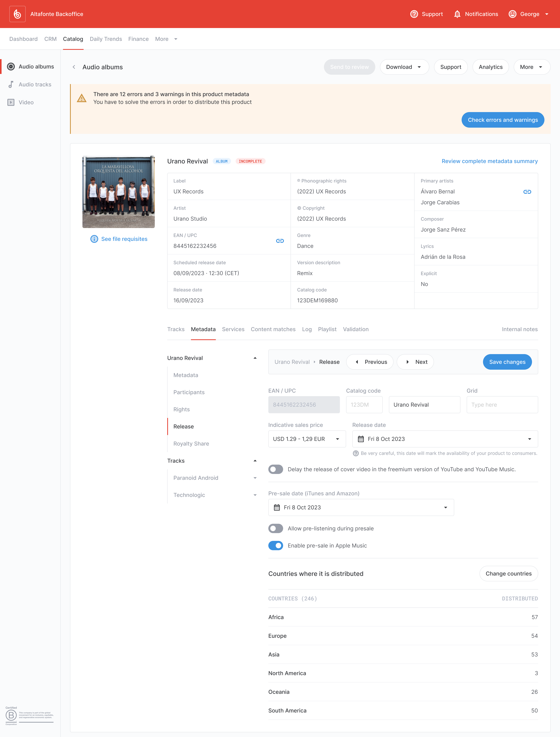560x737 pixels.
Task: Click the info icon by See file requisites
Action: (x=94, y=239)
